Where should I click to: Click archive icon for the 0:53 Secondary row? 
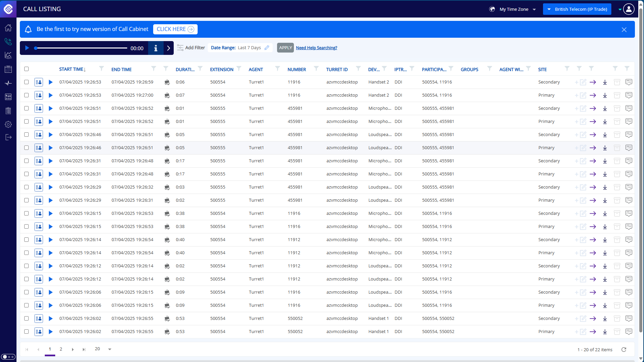click(617, 319)
